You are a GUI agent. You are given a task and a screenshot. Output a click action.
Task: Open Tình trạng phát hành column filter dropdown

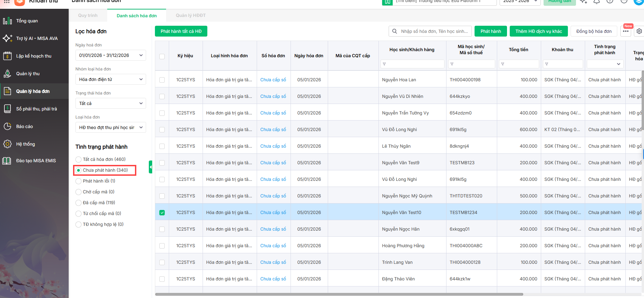605,64
